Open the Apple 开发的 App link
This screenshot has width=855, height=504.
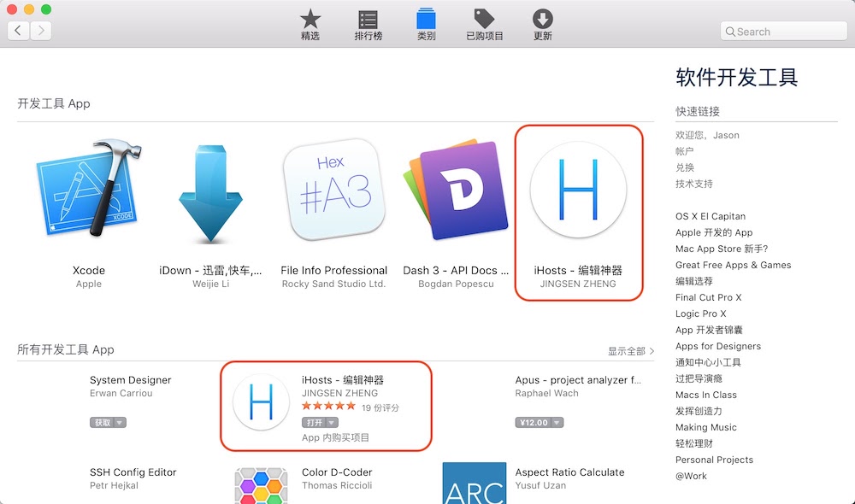coord(714,232)
